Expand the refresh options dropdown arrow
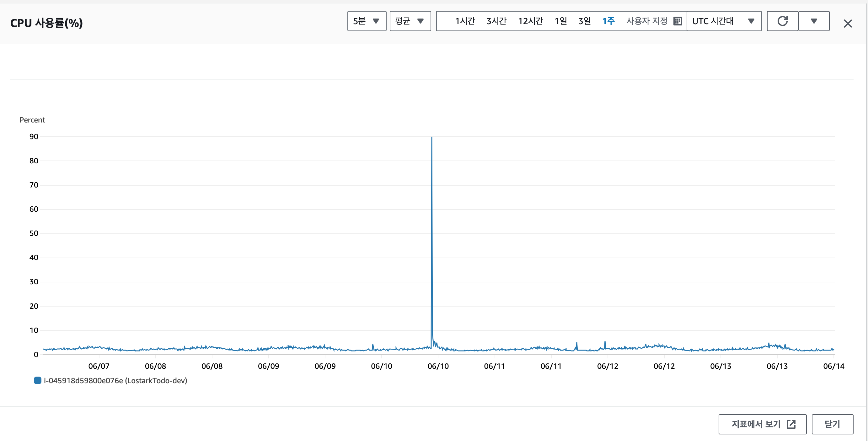Screen dimensions: 868x441 pos(814,21)
